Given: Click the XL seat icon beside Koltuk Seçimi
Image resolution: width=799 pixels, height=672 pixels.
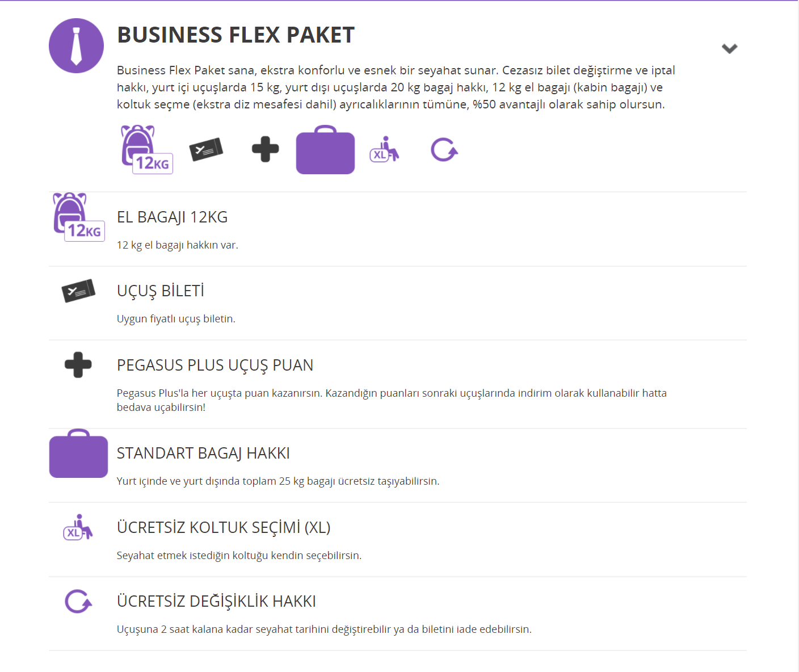Looking at the screenshot, I should (78, 528).
